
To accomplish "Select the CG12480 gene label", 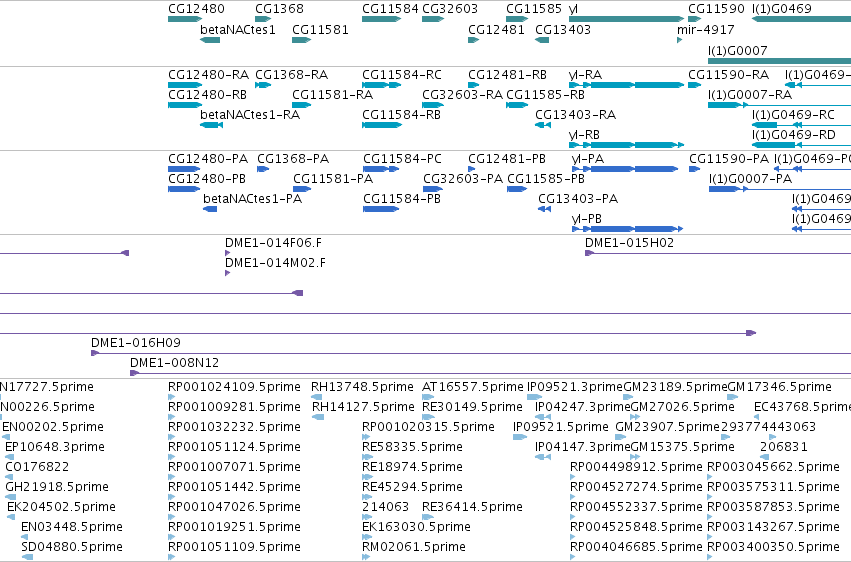I will click(196, 9).
